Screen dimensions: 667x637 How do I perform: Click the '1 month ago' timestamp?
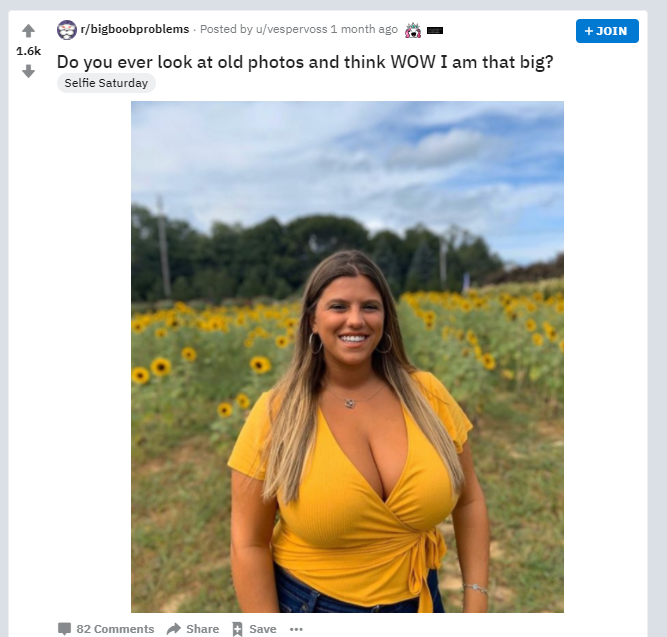[x=364, y=29]
